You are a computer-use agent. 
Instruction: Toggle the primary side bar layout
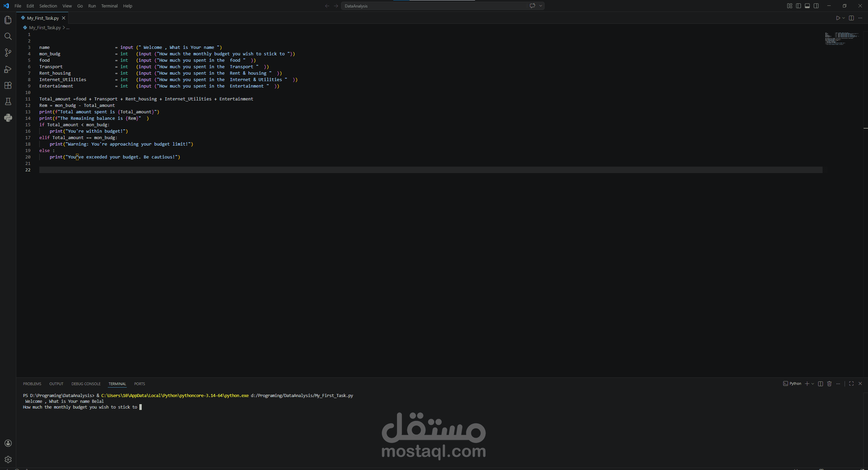tap(798, 6)
